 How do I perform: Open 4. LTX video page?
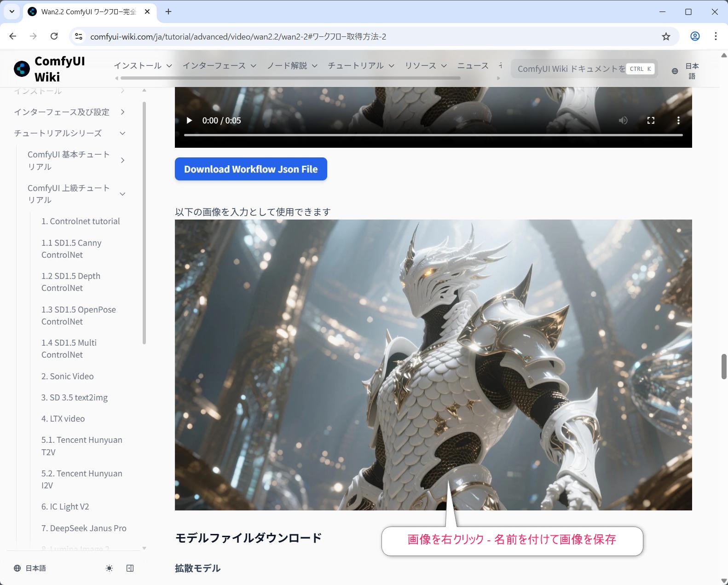63,418
